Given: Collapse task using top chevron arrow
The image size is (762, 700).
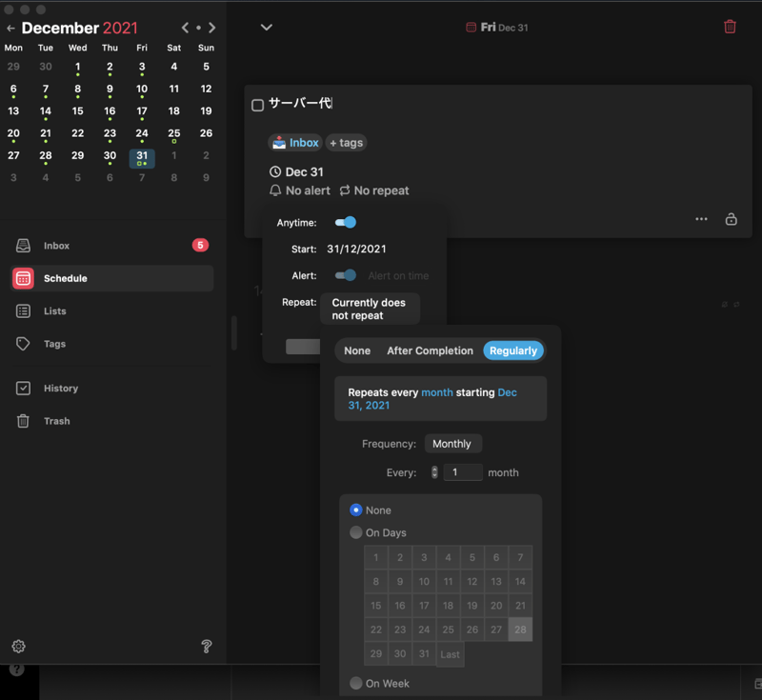Looking at the screenshot, I should tap(267, 28).
